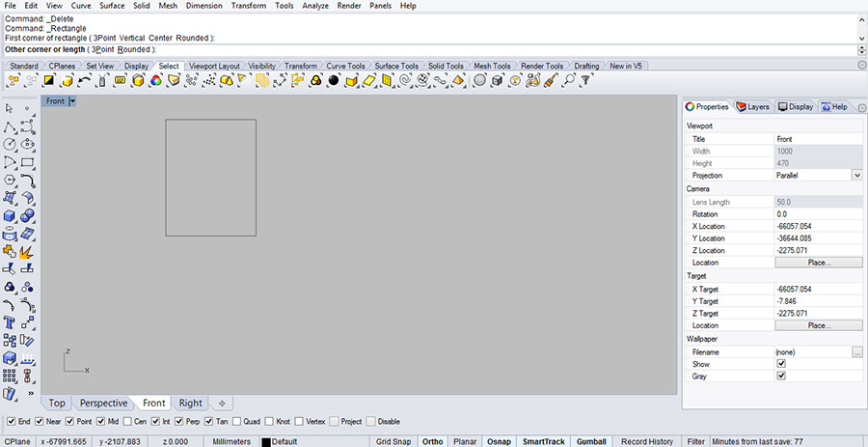Click the command line history arrows
This screenshot has width=868, height=447.
861,50
